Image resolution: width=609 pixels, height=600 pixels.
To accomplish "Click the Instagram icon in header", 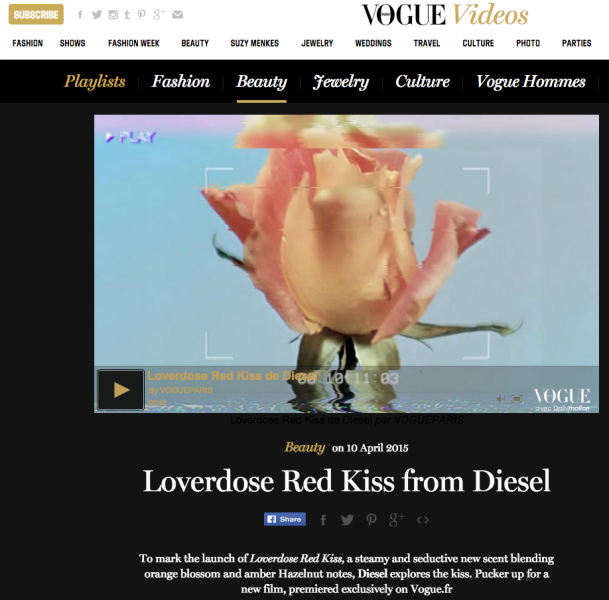I will click(x=113, y=15).
